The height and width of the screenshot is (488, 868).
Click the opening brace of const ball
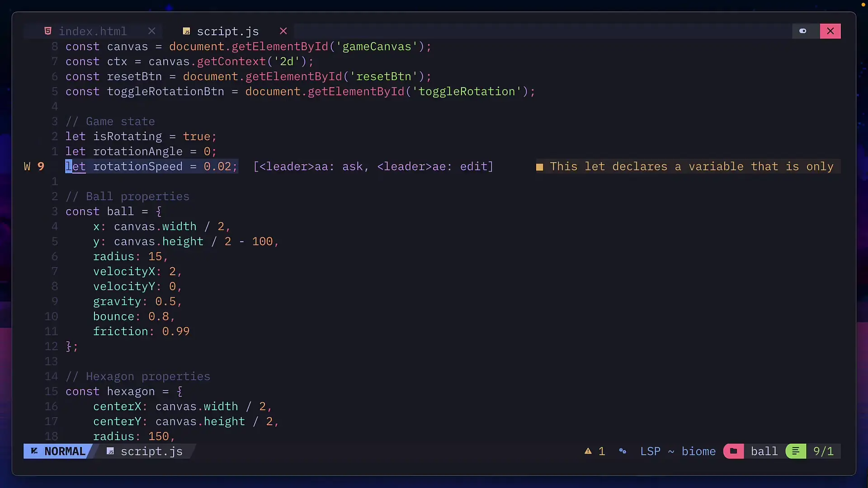click(159, 211)
